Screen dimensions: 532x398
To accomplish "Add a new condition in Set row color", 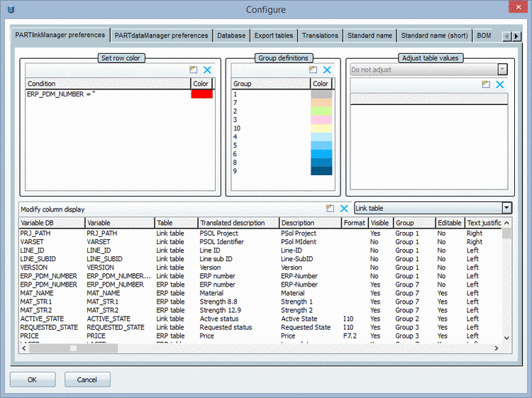I will 193,70.
